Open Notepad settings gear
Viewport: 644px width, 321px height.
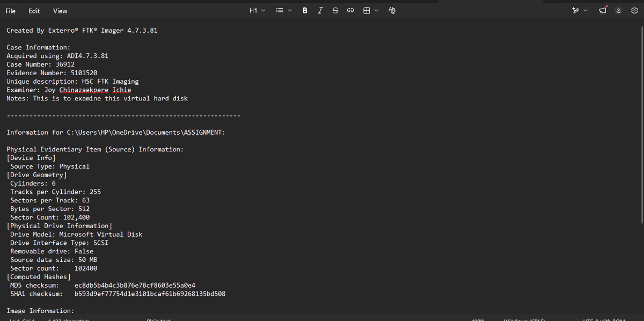(x=634, y=11)
